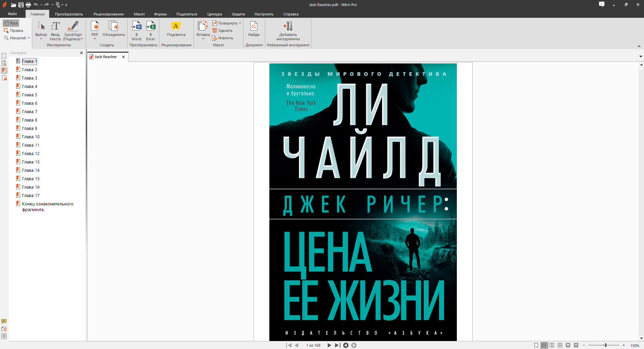644x349 pixels.
Task: Toggle single page view mode
Action: click(x=536, y=345)
